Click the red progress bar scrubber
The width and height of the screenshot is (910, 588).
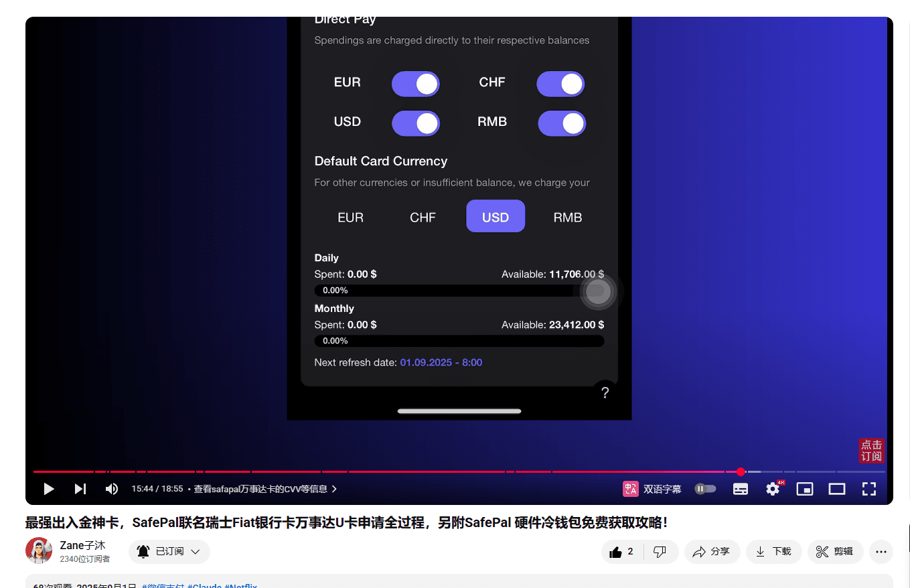click(x=741, y=471)
